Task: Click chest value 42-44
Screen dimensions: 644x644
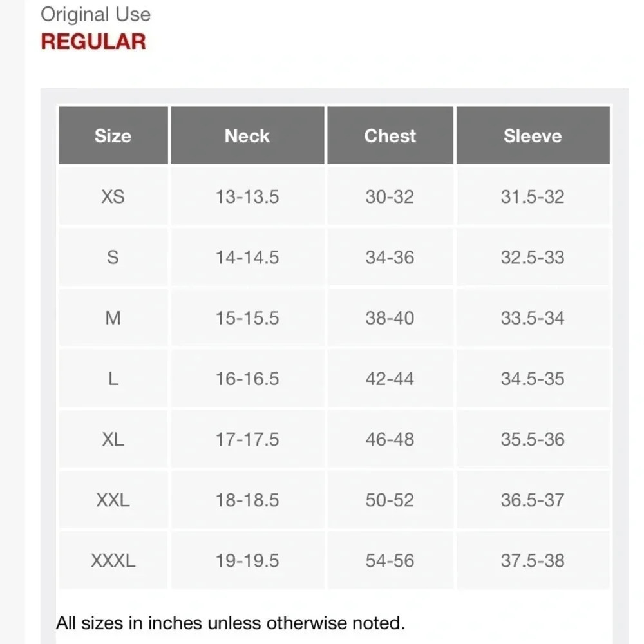Action: pyautogui.click(x=390, y=378)
